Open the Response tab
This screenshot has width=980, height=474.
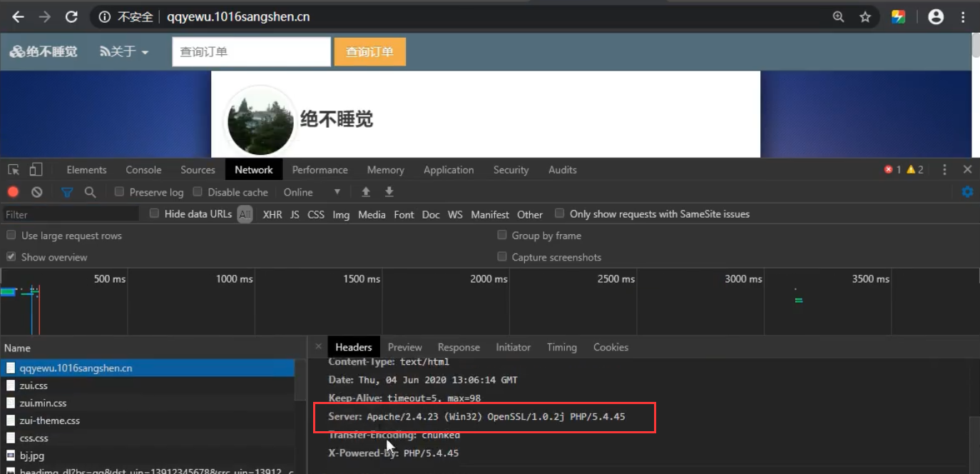pyautogui.click(x=458, y=348)
